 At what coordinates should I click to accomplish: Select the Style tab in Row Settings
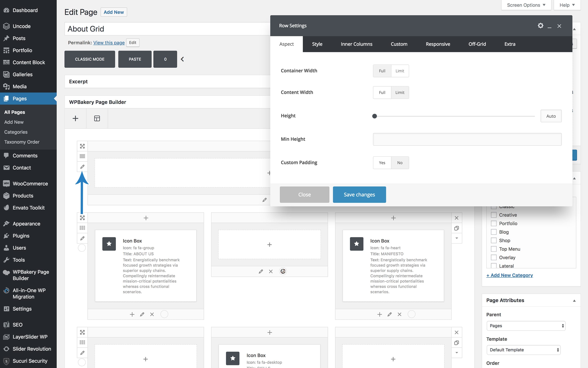[x=317, y=44]
